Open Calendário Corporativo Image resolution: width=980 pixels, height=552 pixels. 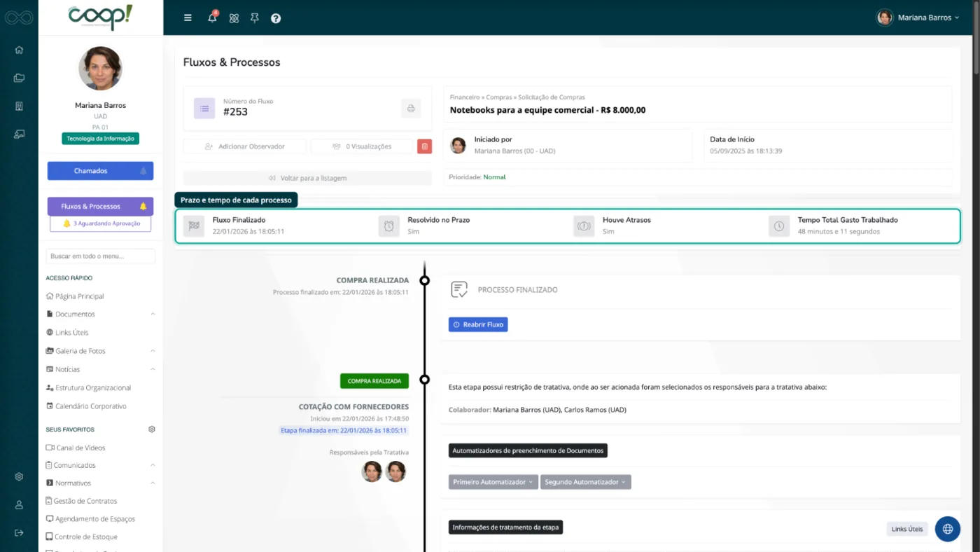click(86, 406)
